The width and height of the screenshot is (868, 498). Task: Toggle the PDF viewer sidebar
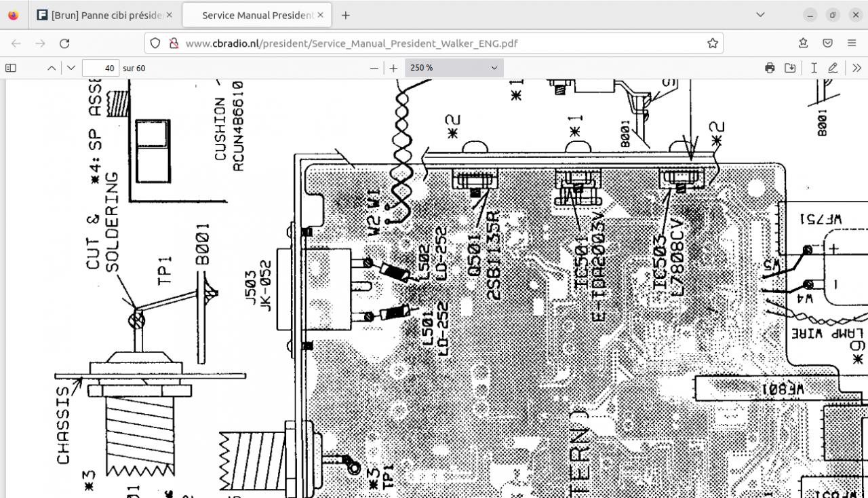pyautogui.click(x=11, y=68)
